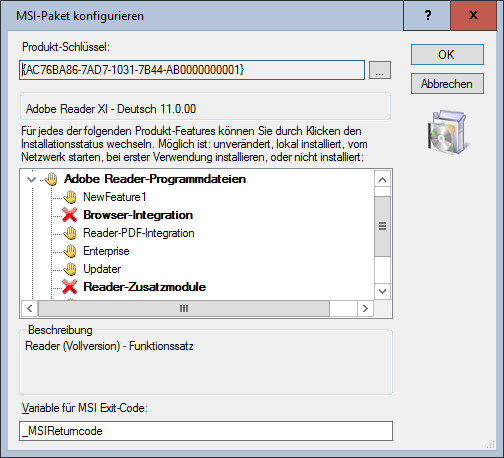Click hand icon next to Enterprise
This screenshot has width=504, height=458.
[x=70, y=251]
